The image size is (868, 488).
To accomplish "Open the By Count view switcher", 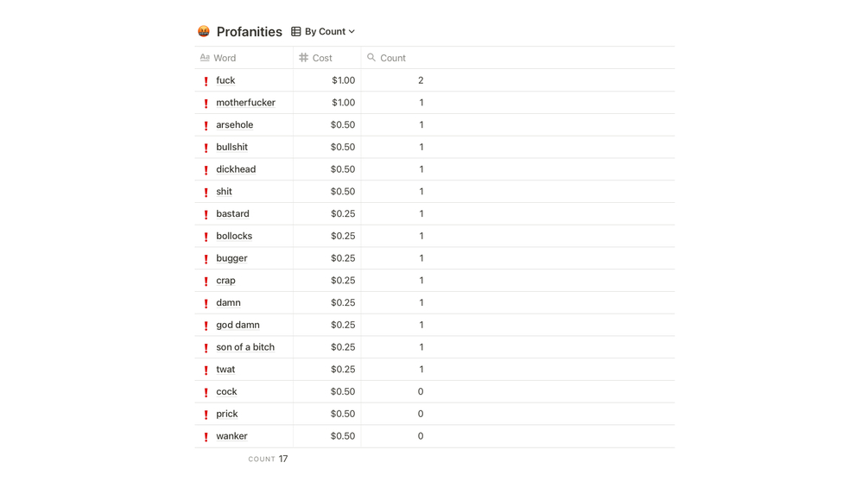I will (325, 32).
